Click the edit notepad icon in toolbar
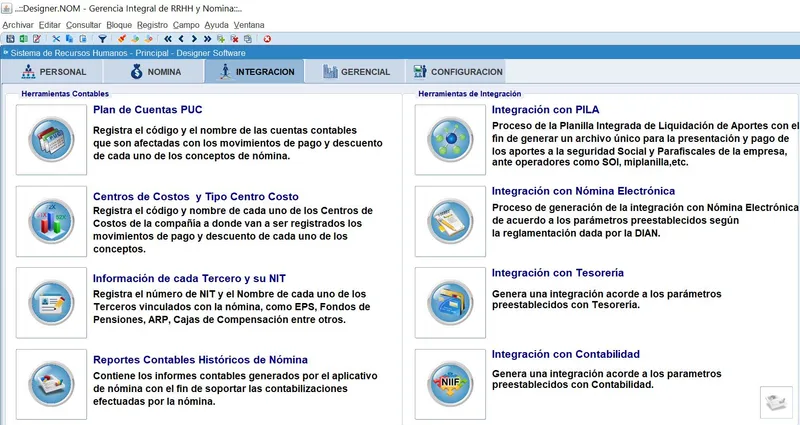Screen dimensions: 800x425 click(x=37, y=39)
